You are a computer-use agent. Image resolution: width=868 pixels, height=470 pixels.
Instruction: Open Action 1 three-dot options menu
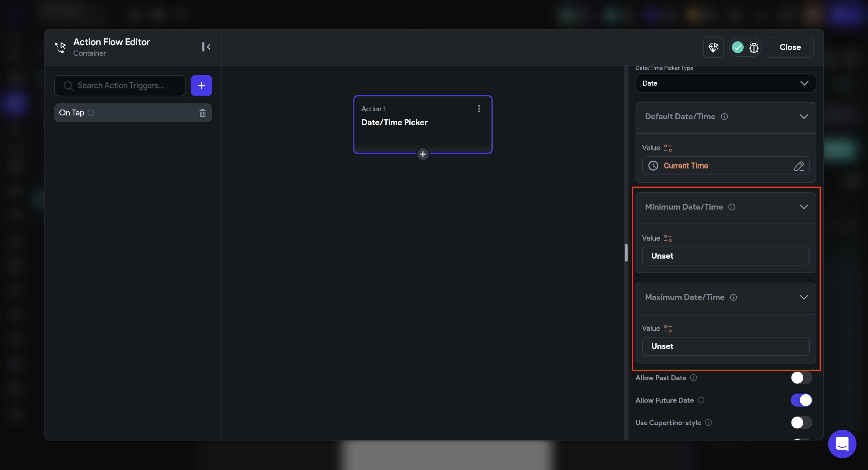[x=479, y=108]
